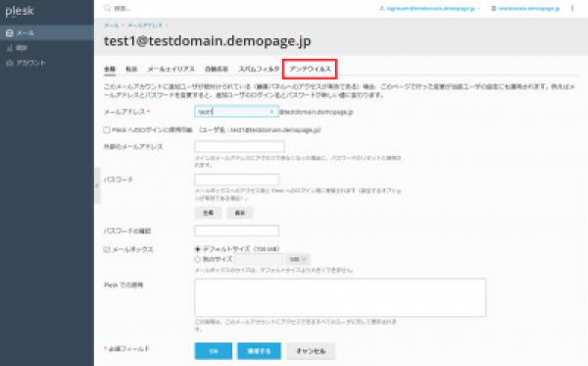The image size is (588, 366).
Task: Switch to the スパムフィルタ tab
Action: [x=259, y=69]
